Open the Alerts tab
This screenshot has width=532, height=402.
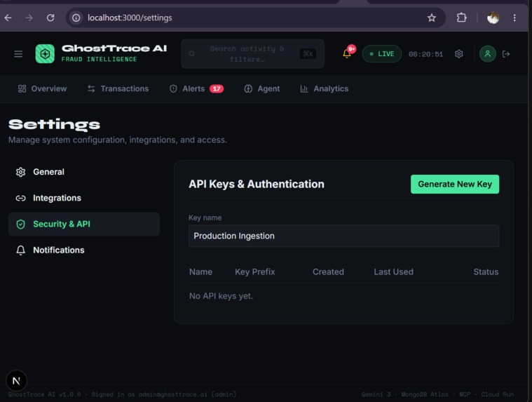[x=196, y=88]
